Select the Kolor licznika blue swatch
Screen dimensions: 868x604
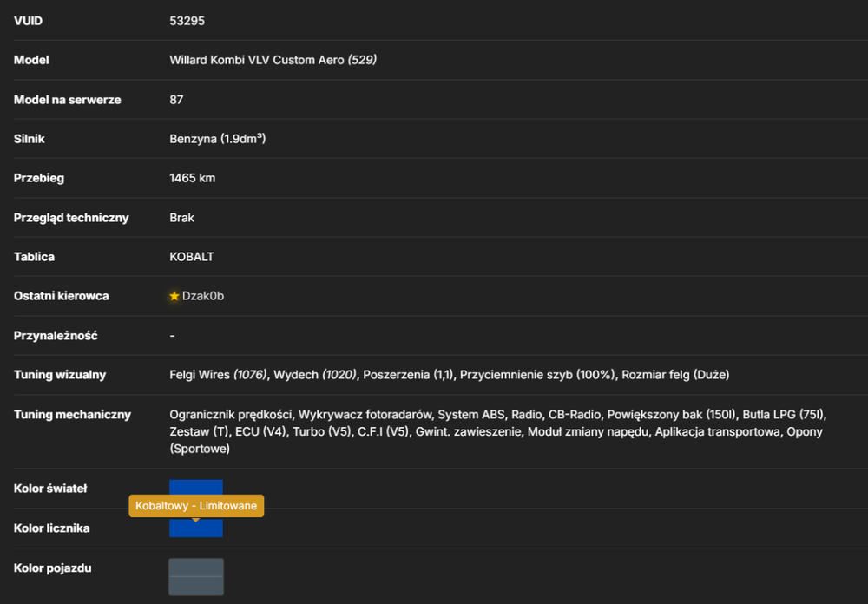point(196,528)
